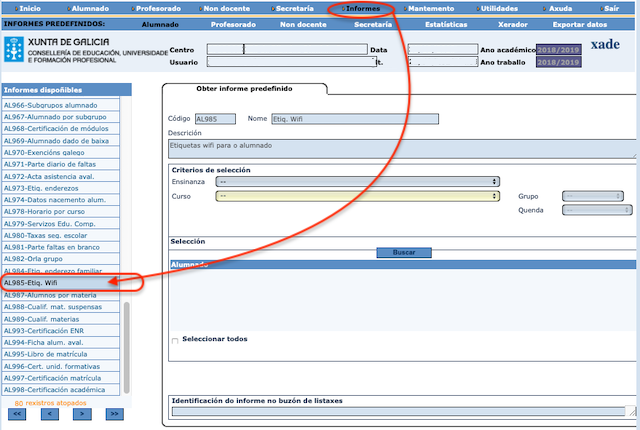Open the Axuda menu
The height and width of the screenshot is (430, 640).
pos(560,8)
